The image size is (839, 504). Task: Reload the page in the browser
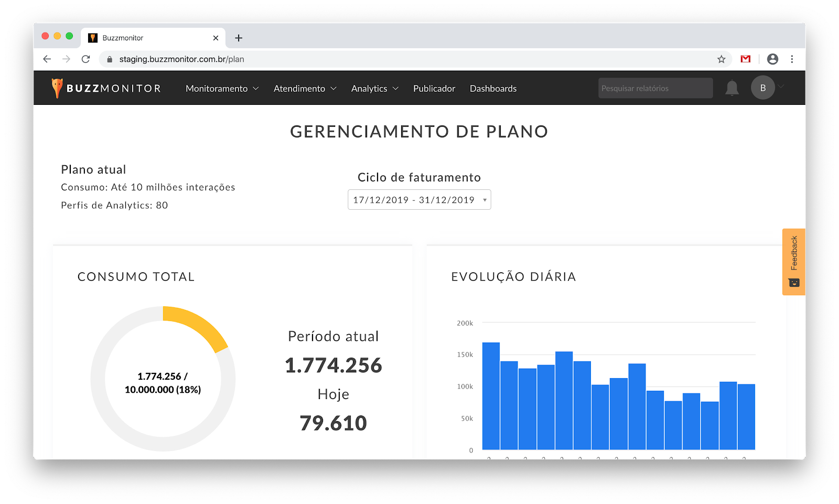tap(86, 59)
